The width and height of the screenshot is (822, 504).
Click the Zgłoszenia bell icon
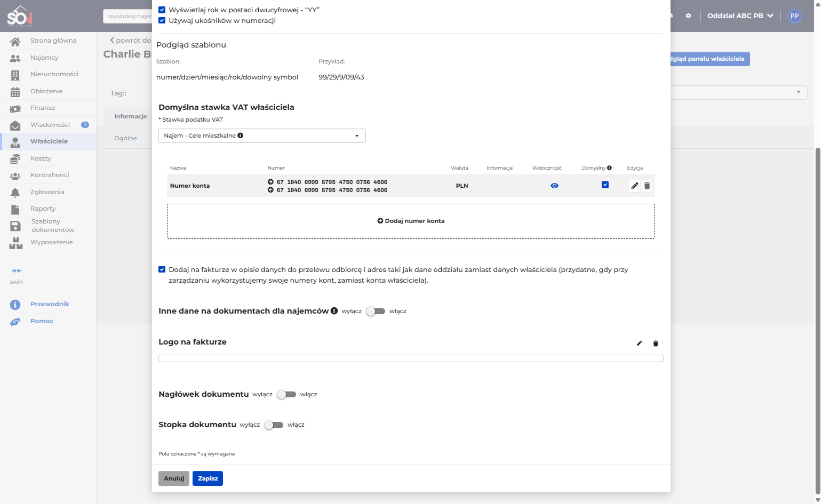point(15,193)
